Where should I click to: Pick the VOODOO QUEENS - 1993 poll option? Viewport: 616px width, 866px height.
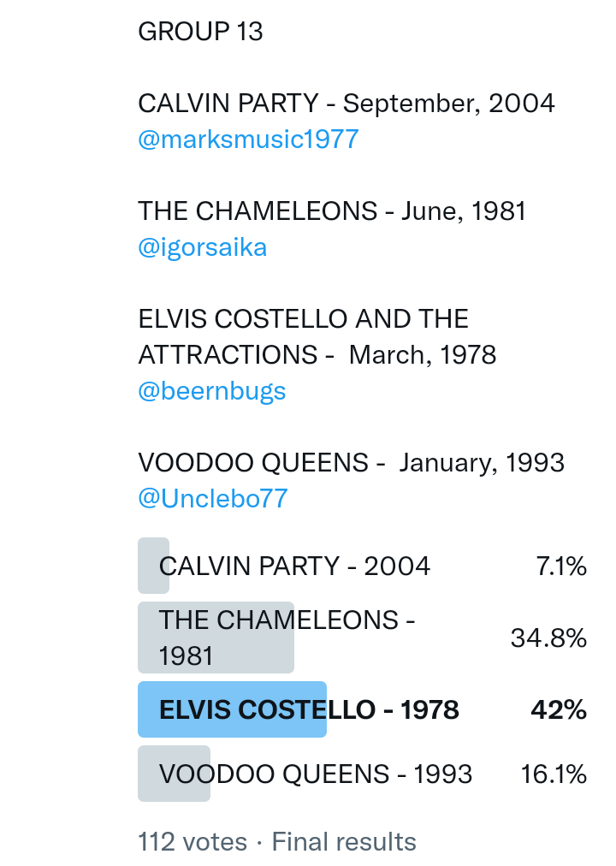[316, 774]
